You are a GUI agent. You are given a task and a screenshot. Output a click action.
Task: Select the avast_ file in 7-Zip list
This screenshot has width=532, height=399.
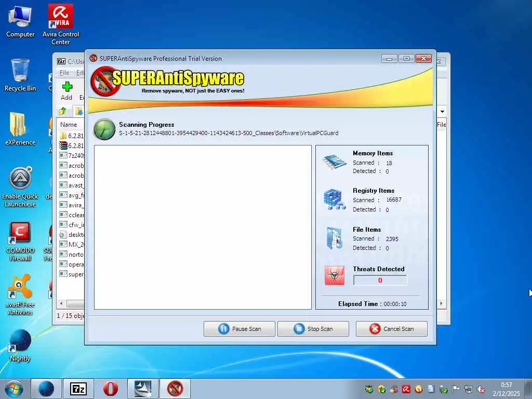[x=71, y=185]
